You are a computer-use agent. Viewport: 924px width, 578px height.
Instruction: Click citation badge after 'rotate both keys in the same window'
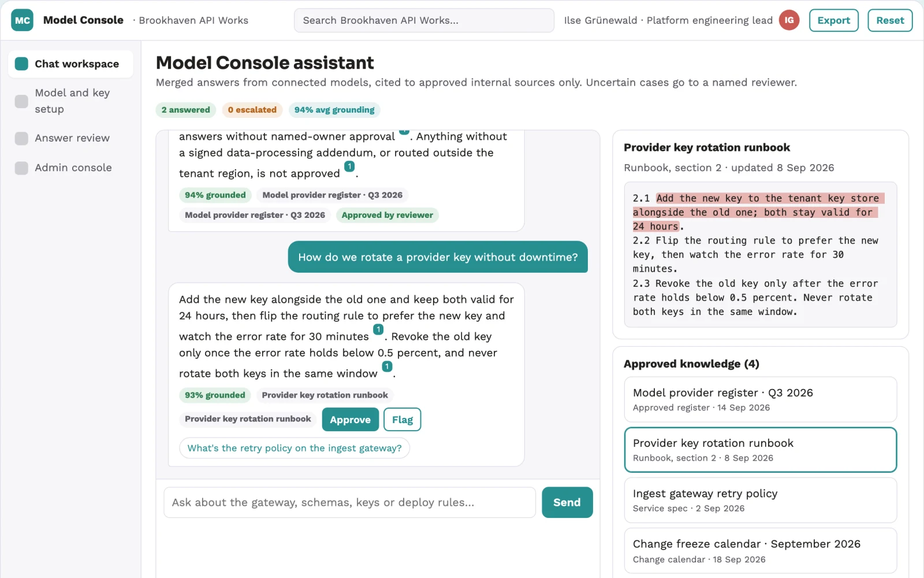pyautogui.click(x=387, y=366)
